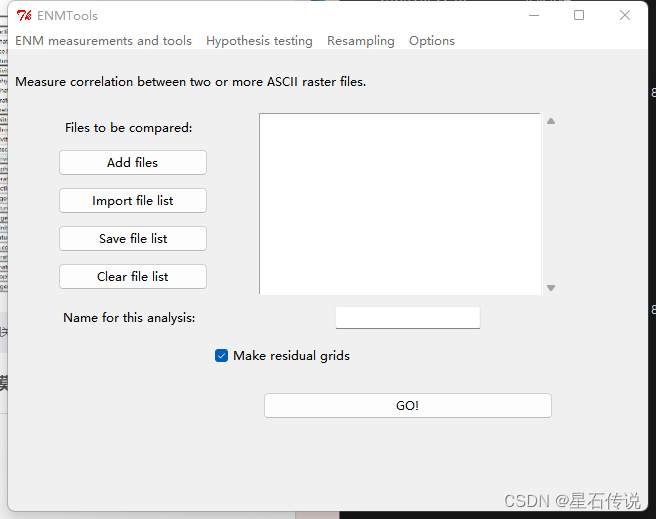The height and width of the screenshot is (519, 656).
Task: Open the Hypothesis testing menu
Action: [x=259, y=41]
